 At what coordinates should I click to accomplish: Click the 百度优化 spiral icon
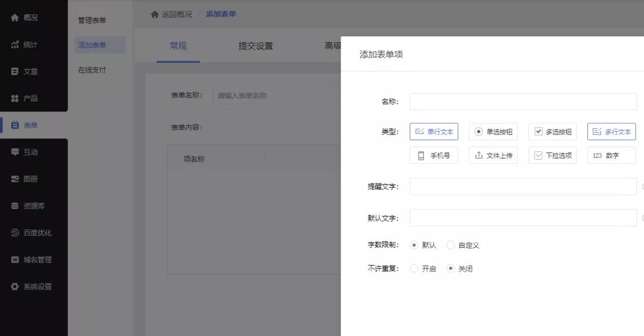[x=15, y=232]
